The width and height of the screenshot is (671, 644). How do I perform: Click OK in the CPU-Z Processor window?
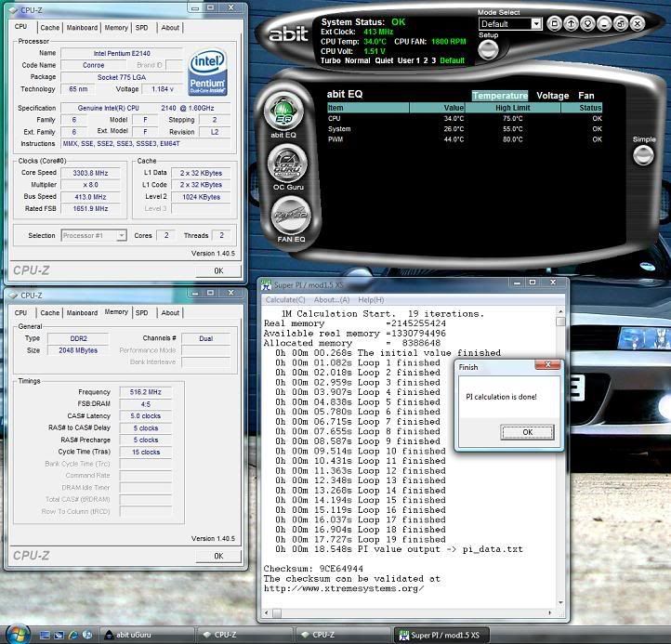pyautogui.click(x=218, y=270)
